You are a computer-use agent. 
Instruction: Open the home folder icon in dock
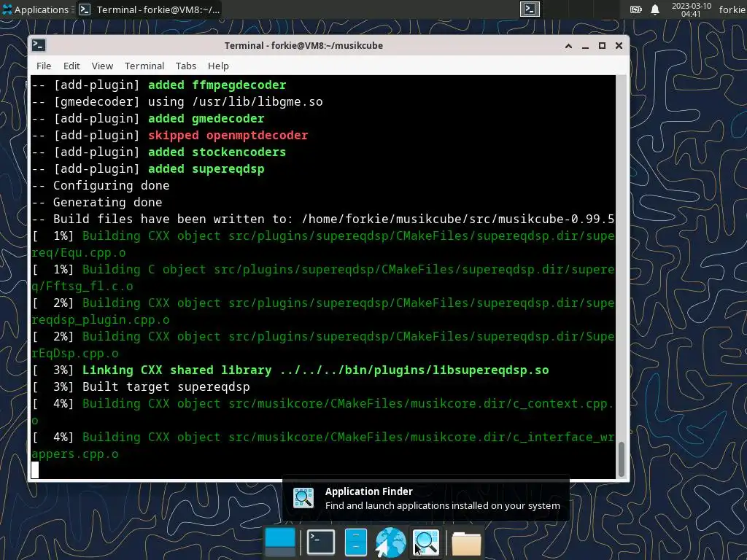466,542
